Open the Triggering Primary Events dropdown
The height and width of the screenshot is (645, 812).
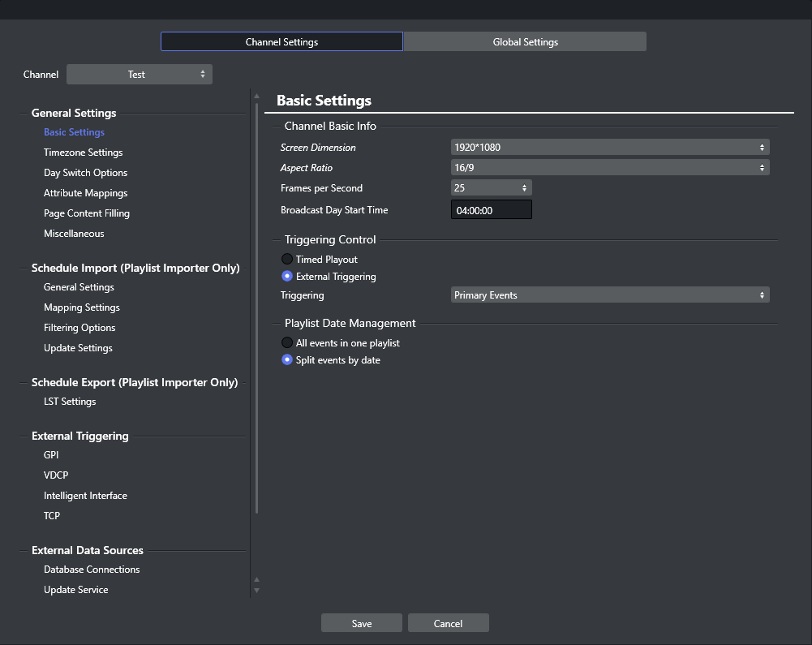click(x=609, y=295)
